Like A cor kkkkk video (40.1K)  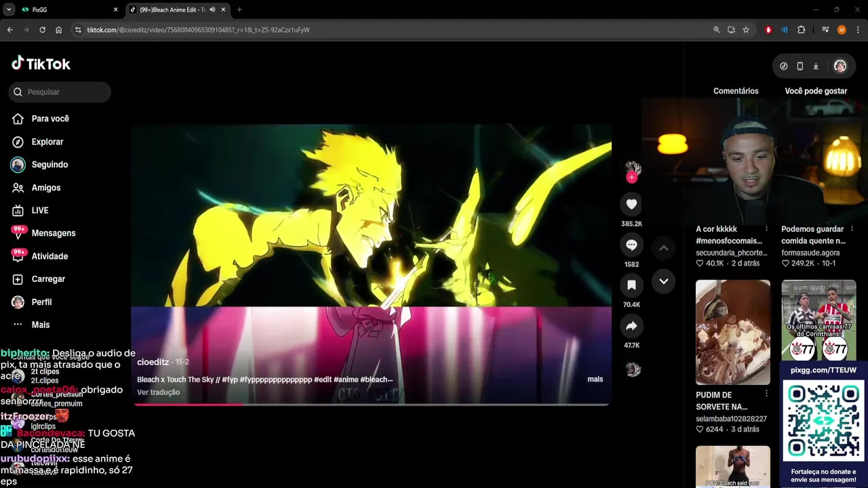click(701, 264)
